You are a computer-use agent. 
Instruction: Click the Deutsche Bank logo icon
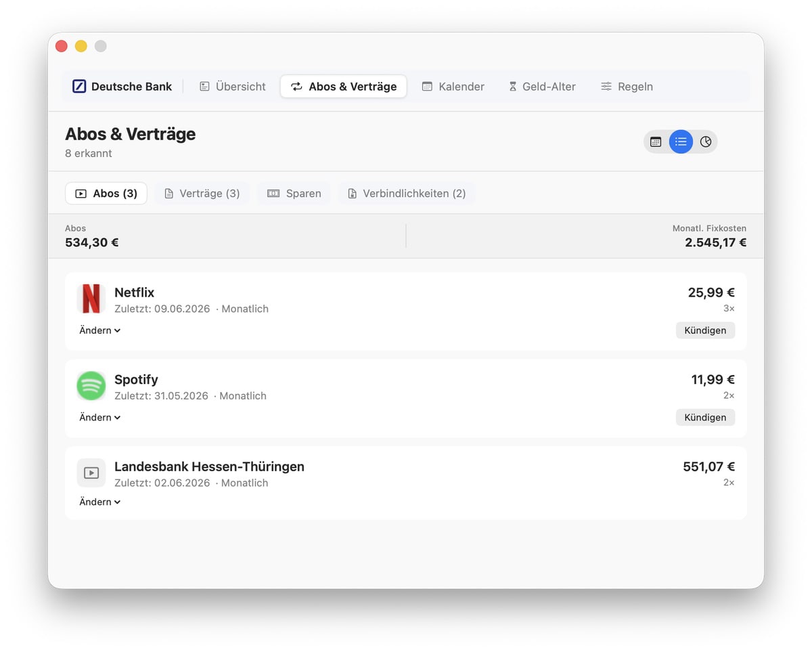(79, 87)
